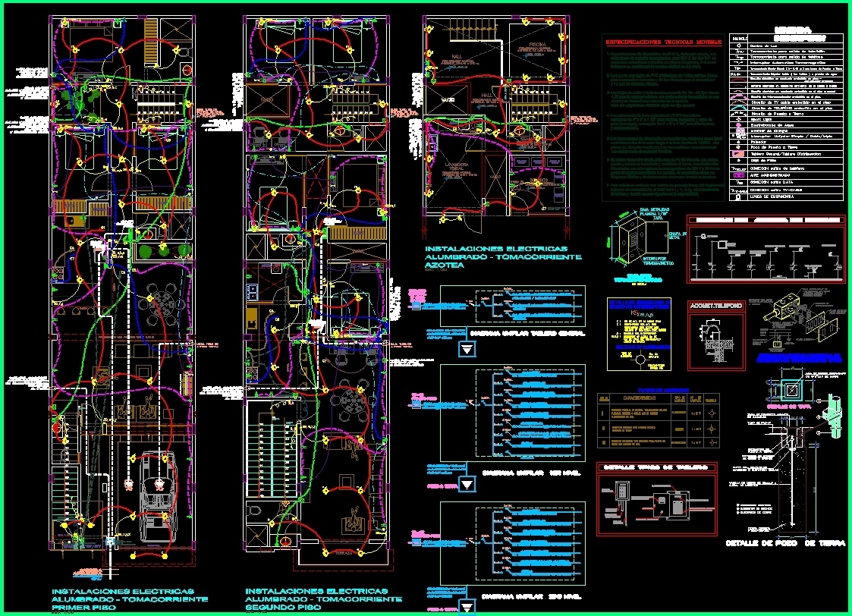Select the ground symbol under the 1ER NIVEL diagram
This screenshot has height=616, width=852.
tap(467, 482)
